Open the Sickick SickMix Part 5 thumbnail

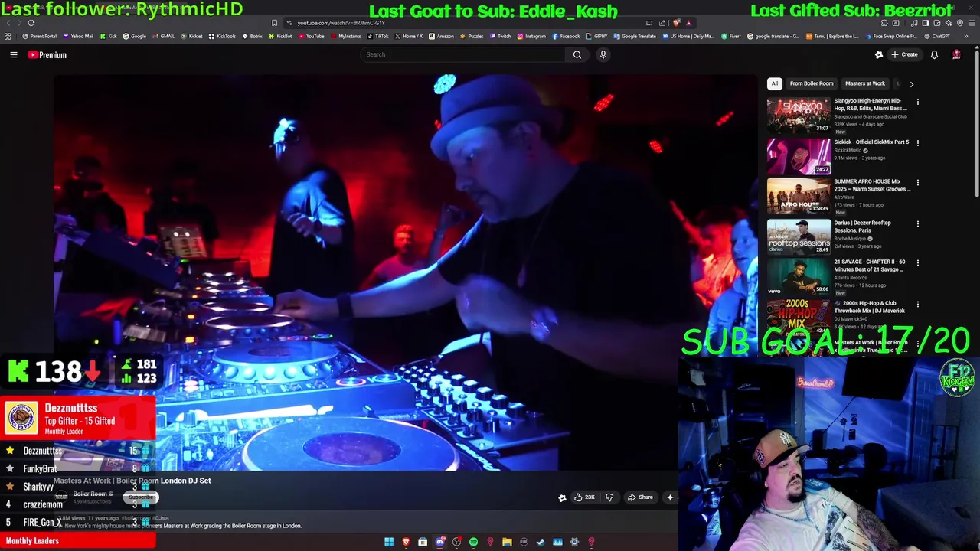point(799,157)
